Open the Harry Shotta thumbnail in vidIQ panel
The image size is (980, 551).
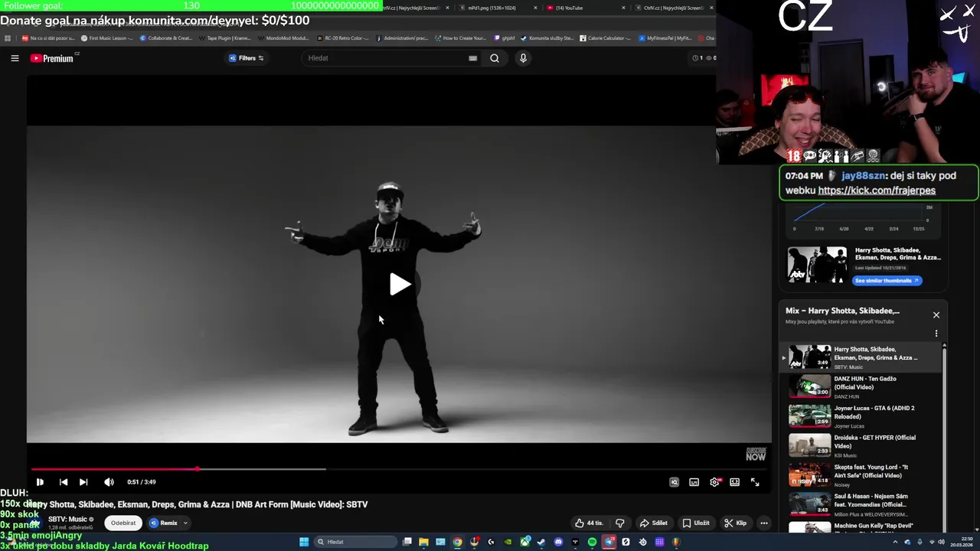(x=818, y=265)
